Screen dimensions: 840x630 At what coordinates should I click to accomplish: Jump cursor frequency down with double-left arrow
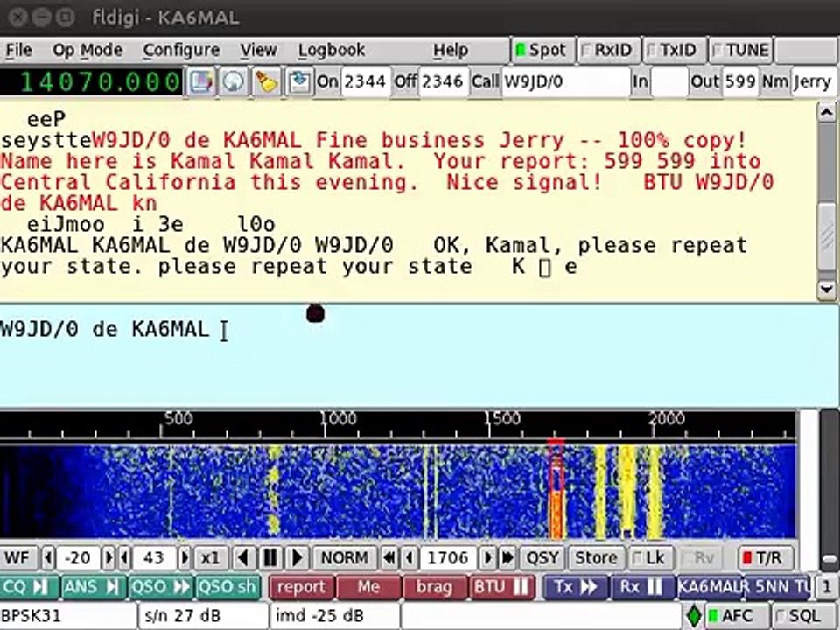tap(389, 558)
